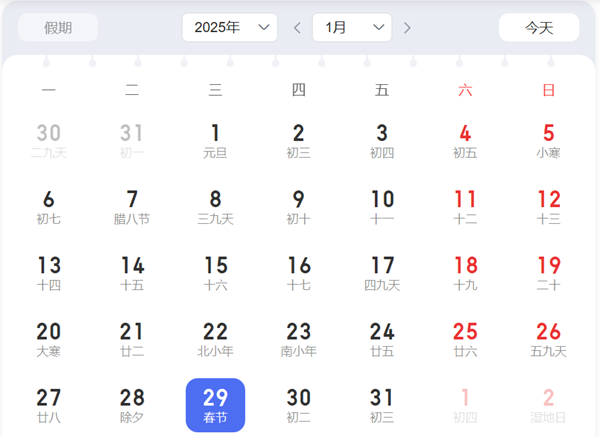Select January 5 小寒 date
This screenshot has width=600, height=437.
548,141
